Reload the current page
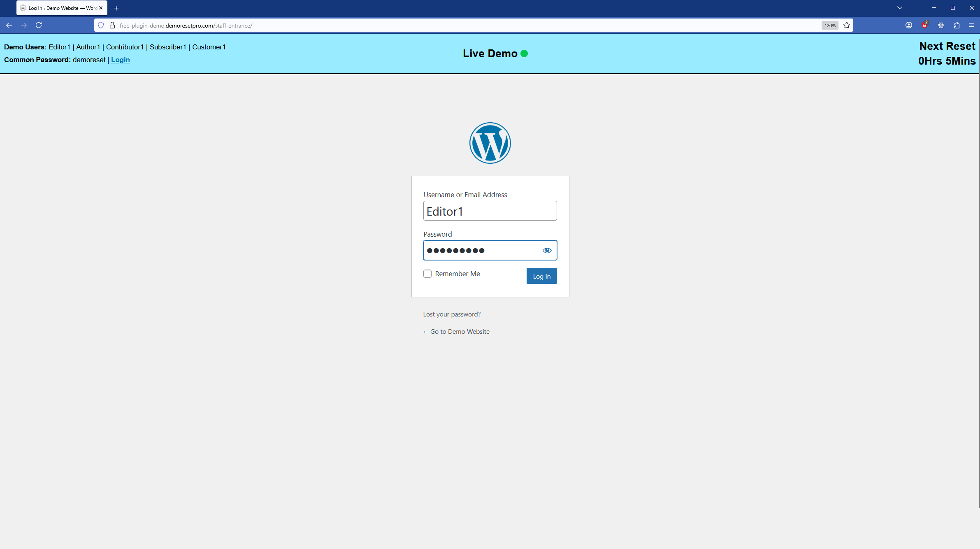980x549 pixels. point(38,25)
